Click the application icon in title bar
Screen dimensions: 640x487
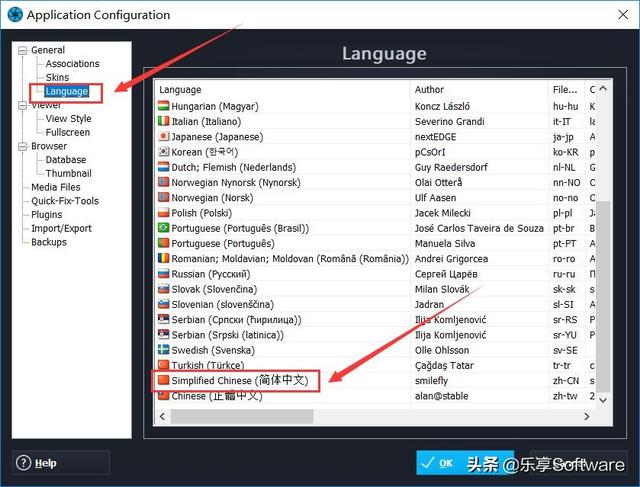point(12,15)
